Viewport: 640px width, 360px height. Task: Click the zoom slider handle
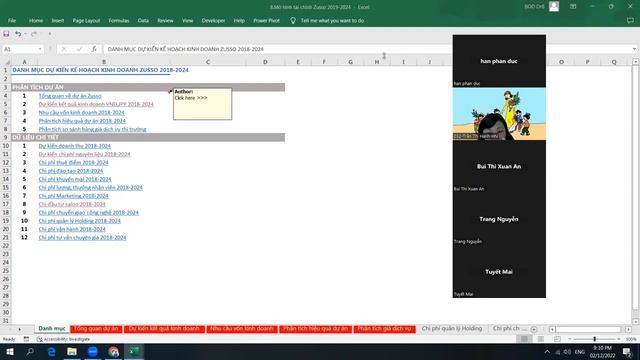click(594, 339)
